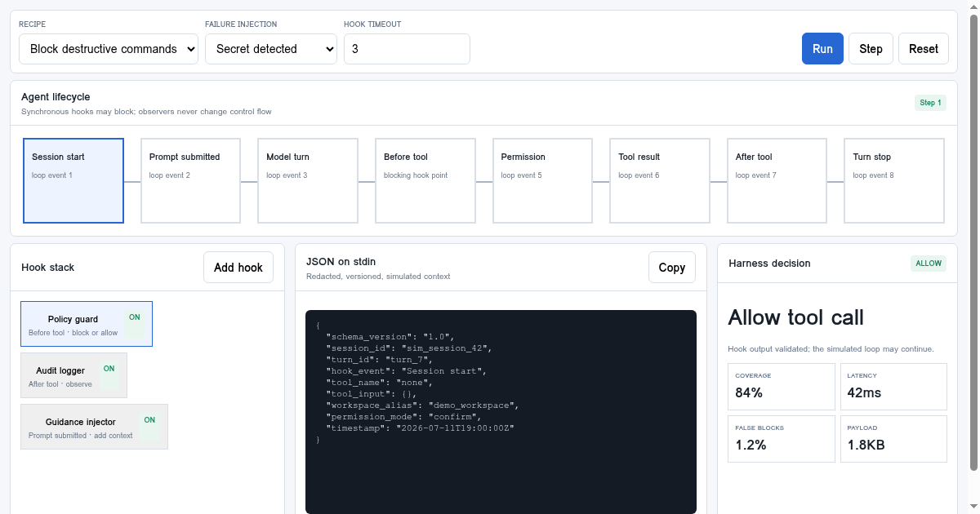Click the Payload 1.8KB metric
Image resolution: width=980 pixels, height=514 pixels.
click(x=893, y=439)
